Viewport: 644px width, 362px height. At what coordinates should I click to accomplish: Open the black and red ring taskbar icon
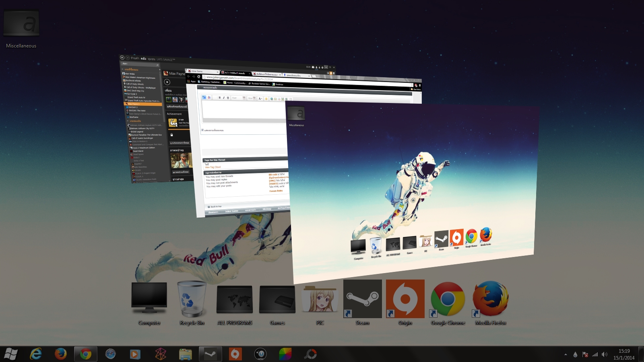310,354
